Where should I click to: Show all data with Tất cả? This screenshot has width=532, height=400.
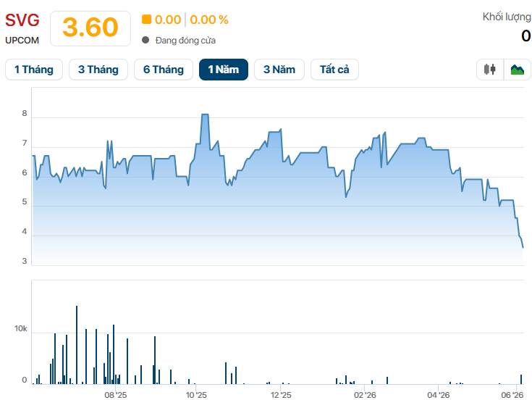point(334,70)
